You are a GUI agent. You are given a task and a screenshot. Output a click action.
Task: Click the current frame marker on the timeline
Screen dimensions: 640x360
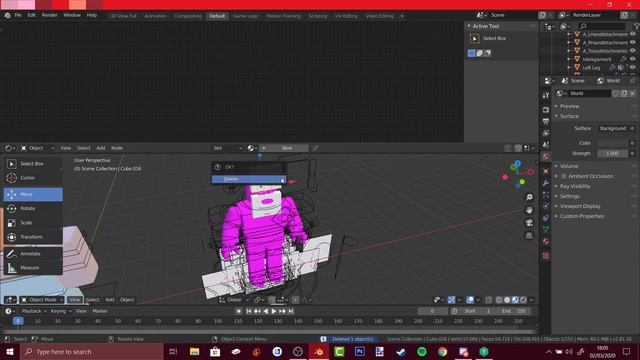[18, 321]
